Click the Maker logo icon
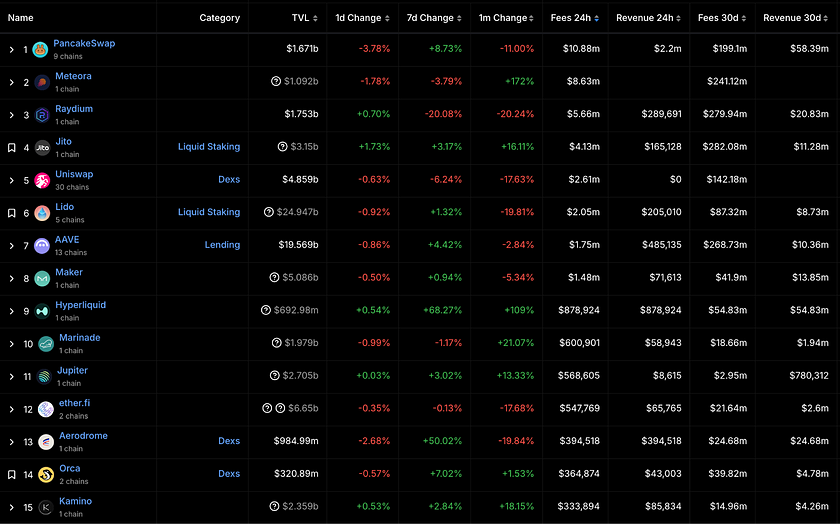Screen dimensions: 840x524 coord(42,278)
